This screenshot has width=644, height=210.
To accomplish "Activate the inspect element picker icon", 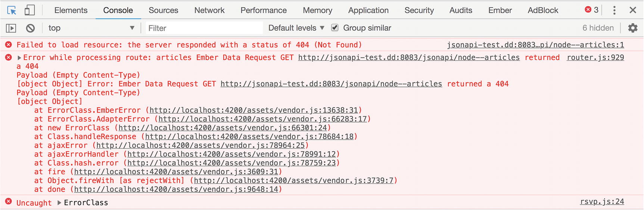I will (x=12, y=10).
